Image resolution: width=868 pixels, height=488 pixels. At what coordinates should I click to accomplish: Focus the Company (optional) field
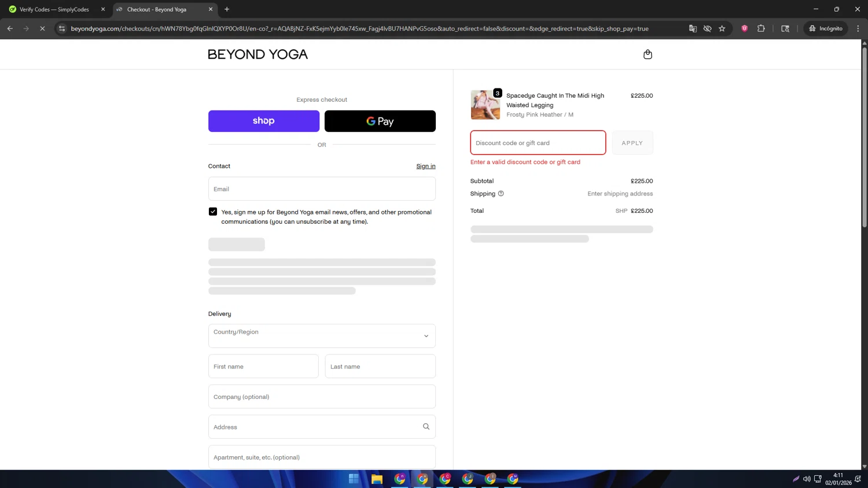pyautogui.click(x=322, y=397)
